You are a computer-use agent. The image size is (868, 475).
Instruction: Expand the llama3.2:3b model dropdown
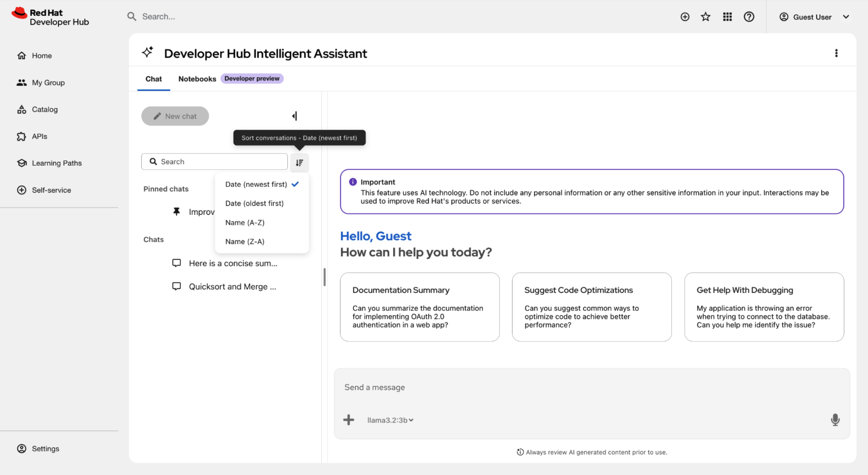tap(390, 420)
